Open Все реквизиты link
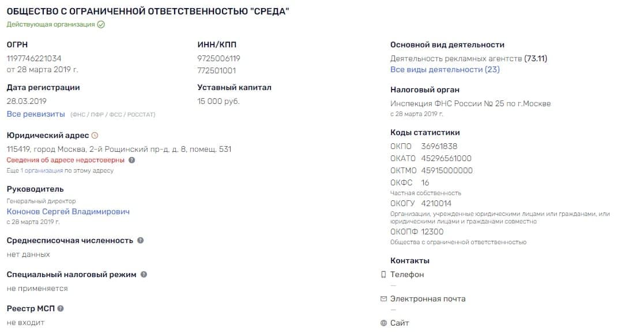This screenshot has height=332, width=644. click(x=36, y=114)
